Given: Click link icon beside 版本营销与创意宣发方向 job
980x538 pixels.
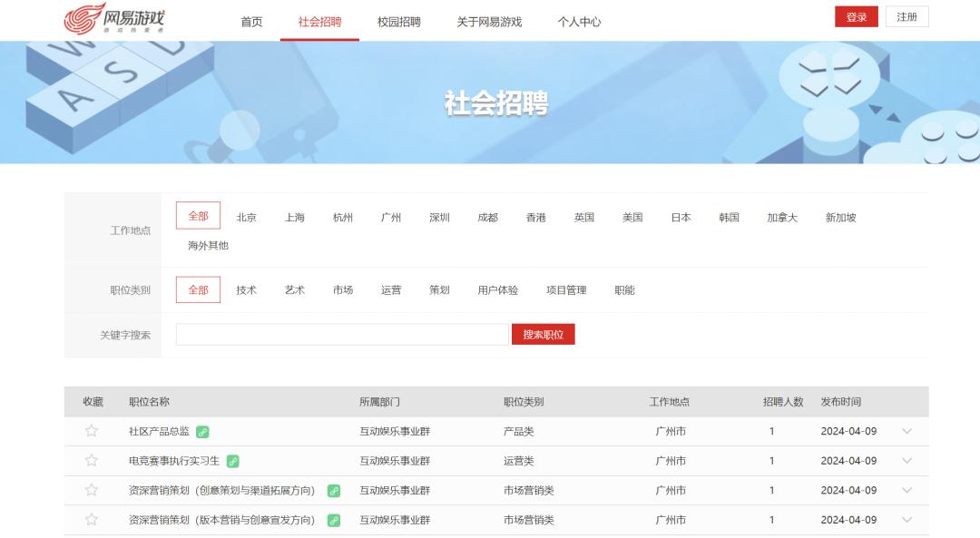Looking at the screenshot, I should tap(334, 520).
